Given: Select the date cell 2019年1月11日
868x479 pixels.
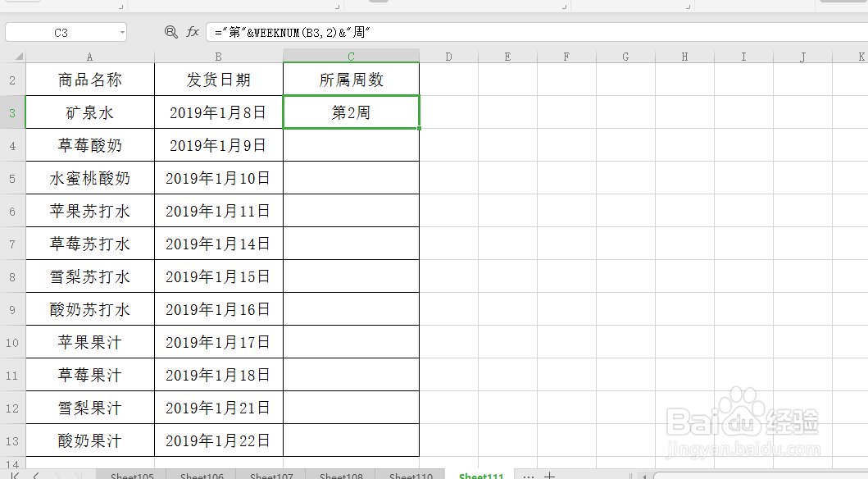Looking at the screenshot, I should click(x=219, y=211).
